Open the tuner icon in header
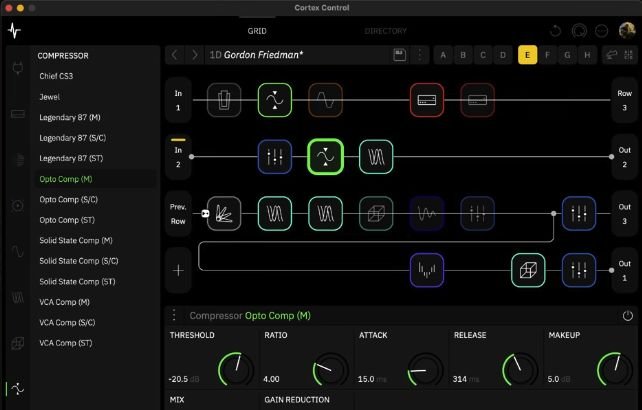This screenshot has height=410, width=642. click(x=579, y=31)
